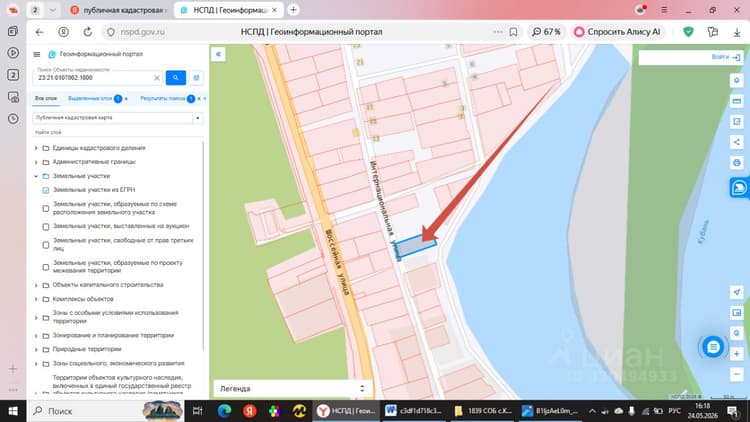This screenshot has height=422, width=750.
Task: Expand Зоны с особыми условиями использования территории
Action: [x=36, y=317]
